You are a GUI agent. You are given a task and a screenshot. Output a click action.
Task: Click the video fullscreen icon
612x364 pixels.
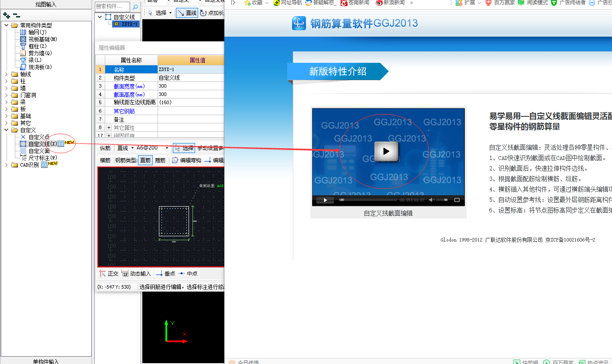pos(457,200)
